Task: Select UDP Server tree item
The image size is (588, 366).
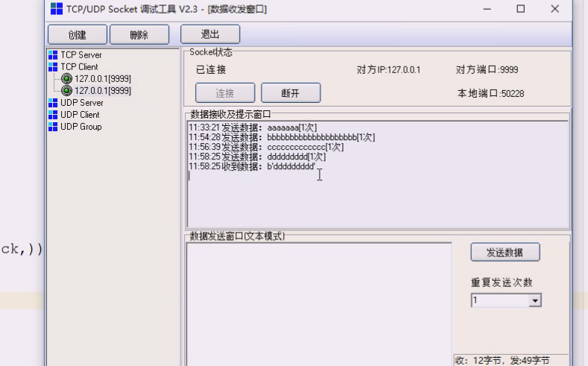Action: (82, 103)
